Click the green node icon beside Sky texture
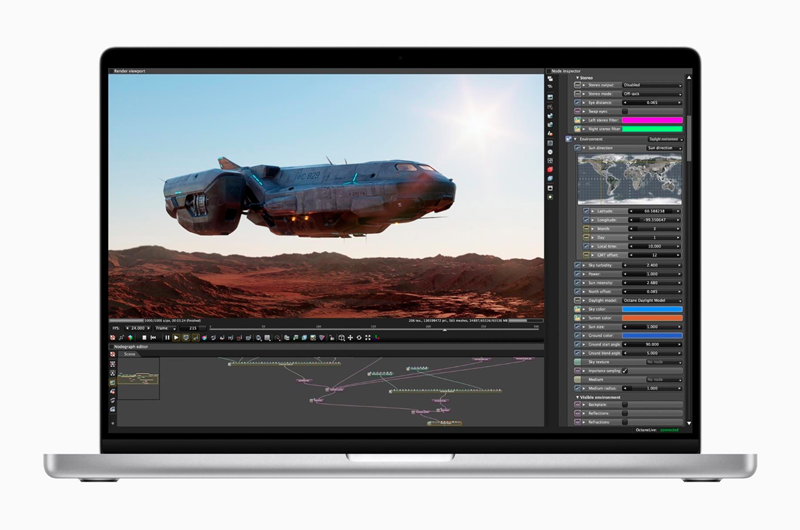 (x=578, y=362)
